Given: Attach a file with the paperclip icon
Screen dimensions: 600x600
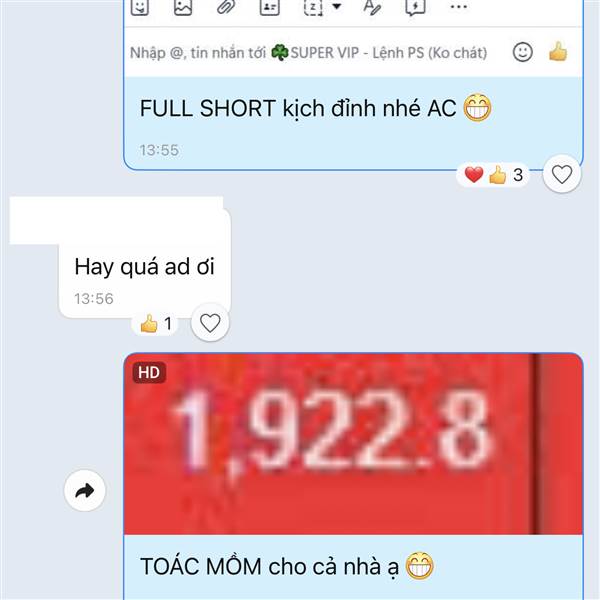Looking at the screenshot, I should (226, 7).
